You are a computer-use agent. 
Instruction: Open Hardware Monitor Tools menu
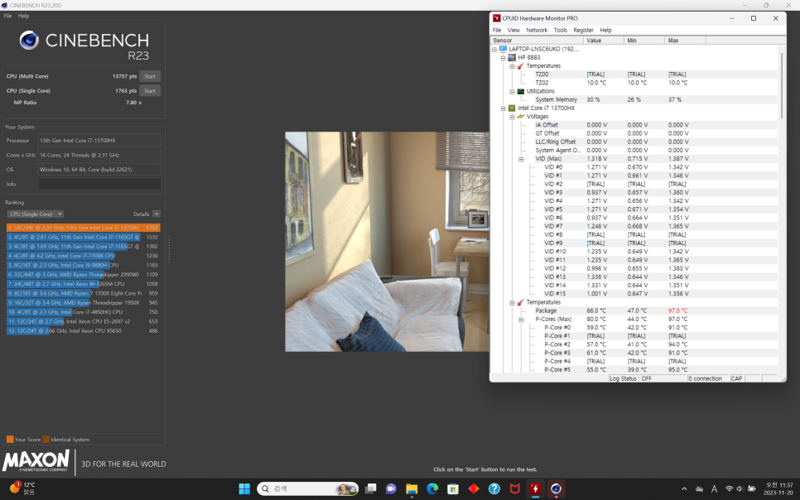point(560,30)
